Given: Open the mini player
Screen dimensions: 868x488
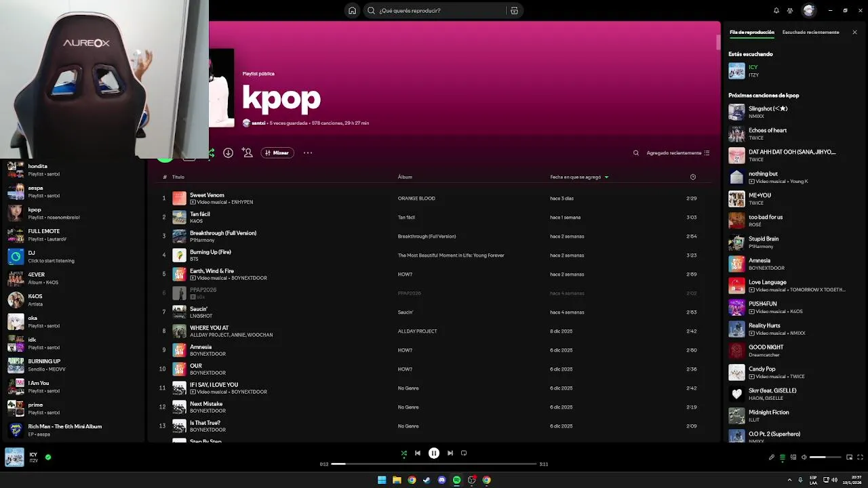Looking at the screenshot, I should pos(849,457).
